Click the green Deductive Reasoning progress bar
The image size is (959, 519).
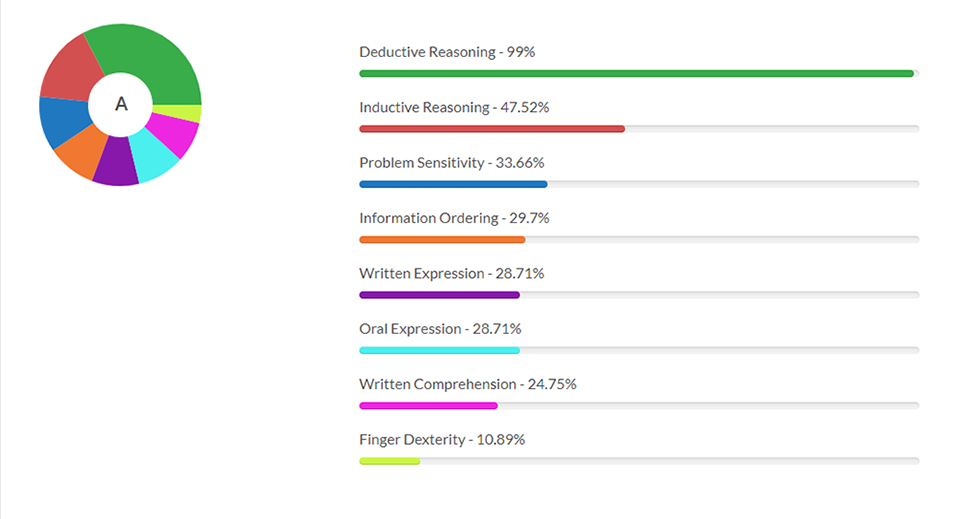click(636, 73)
